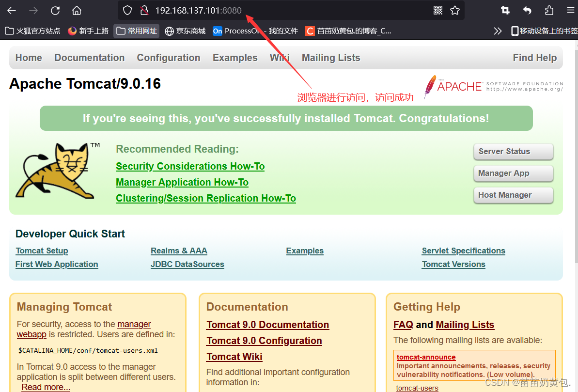This screenshot has width=578, height=392.
Task: Open Find Help in the navigation bar
Action: [x=535, y=58]
